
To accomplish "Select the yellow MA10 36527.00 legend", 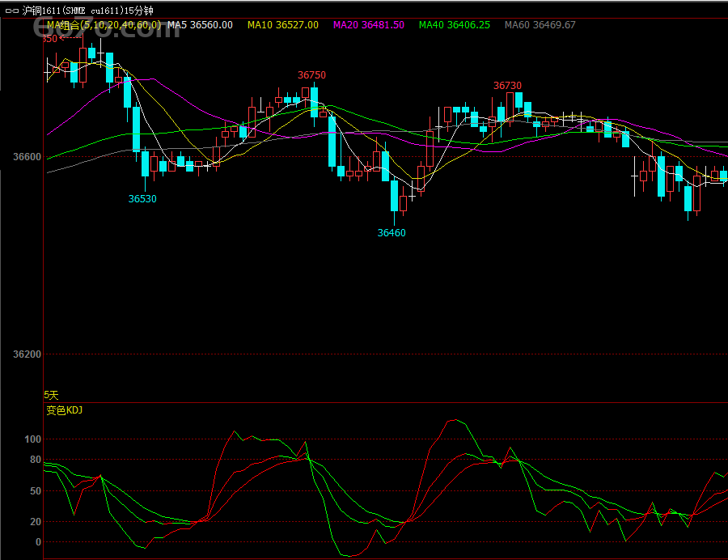I will (283, 25).
